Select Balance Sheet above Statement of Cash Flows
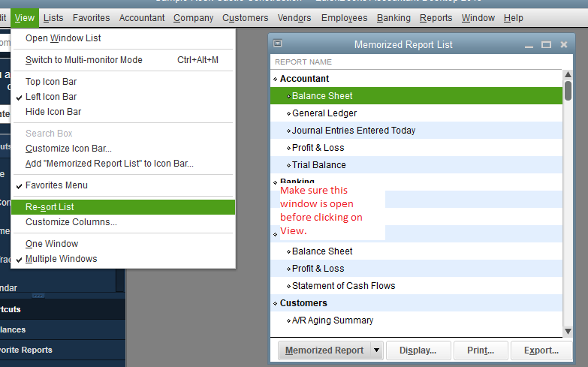Screen dimensions: 588x367 pyautogui.click(x=416, y=251)
